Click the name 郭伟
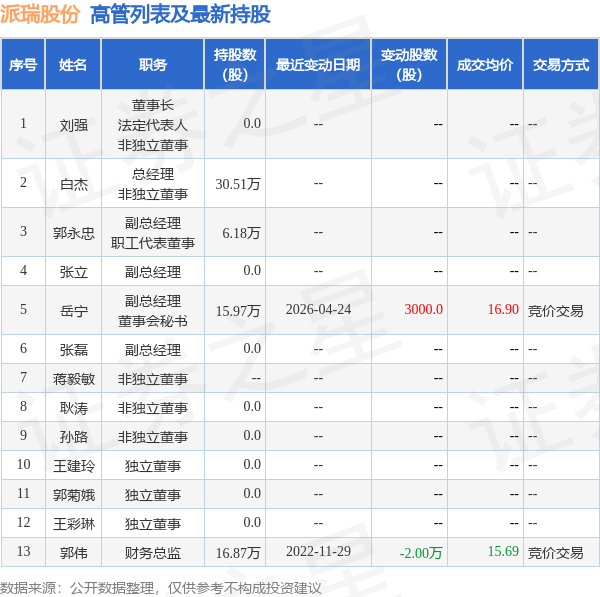This screenshot has width=600, height=597. pyautogui.click(x=73, y=553)
